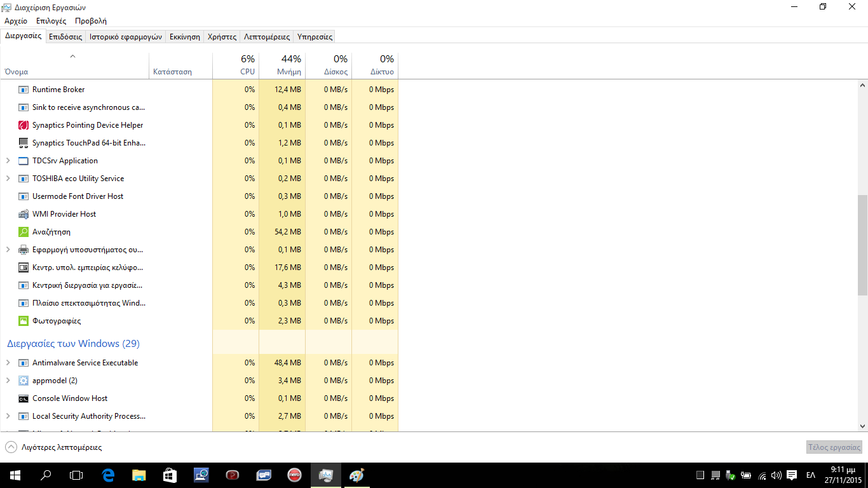Click the scrollbar down arrow

click(862, 426)
